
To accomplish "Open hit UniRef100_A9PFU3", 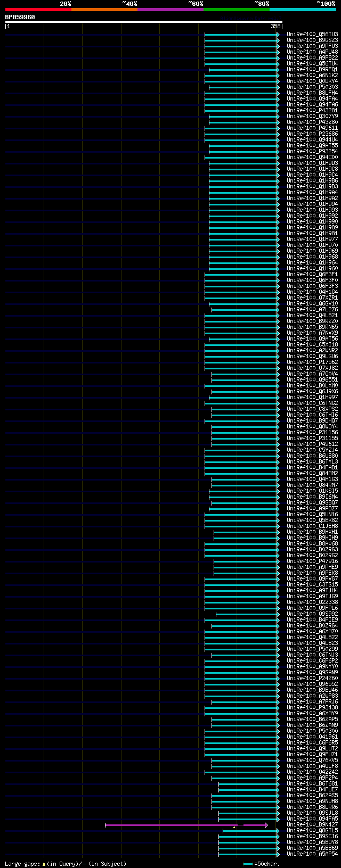I will click(312, 46).
